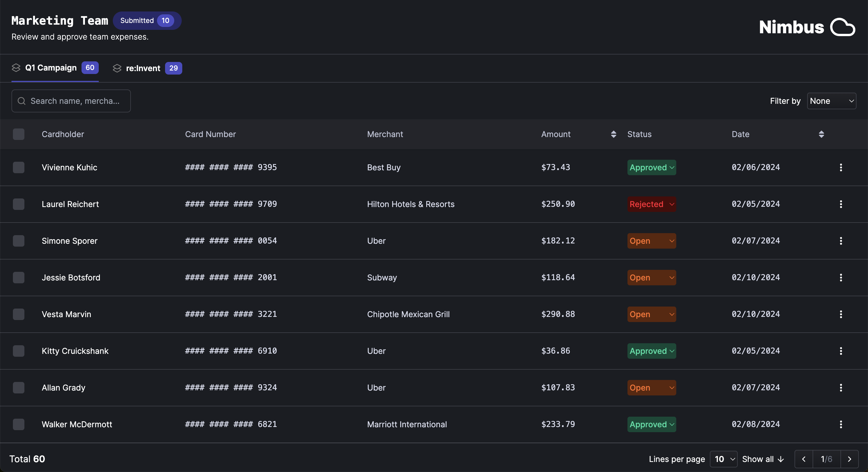Change Vesta Marvin's Open status dropdown
The image size is (868, 472).
651,314
